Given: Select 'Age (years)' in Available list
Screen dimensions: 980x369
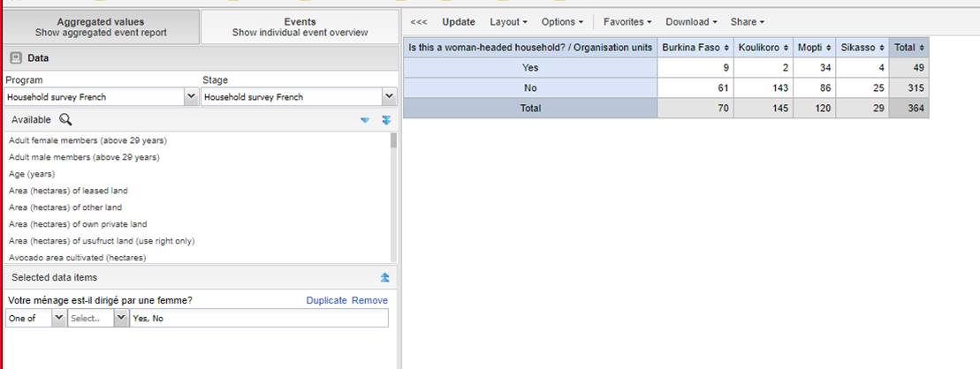Looking at the screenshot, I should pos(32,174).
